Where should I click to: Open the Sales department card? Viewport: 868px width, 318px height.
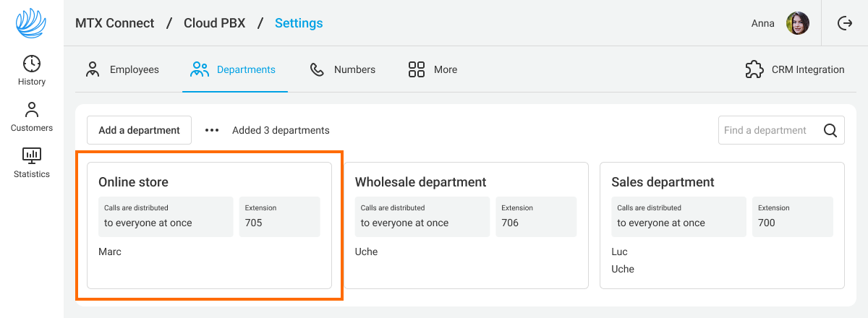(722, 225)
